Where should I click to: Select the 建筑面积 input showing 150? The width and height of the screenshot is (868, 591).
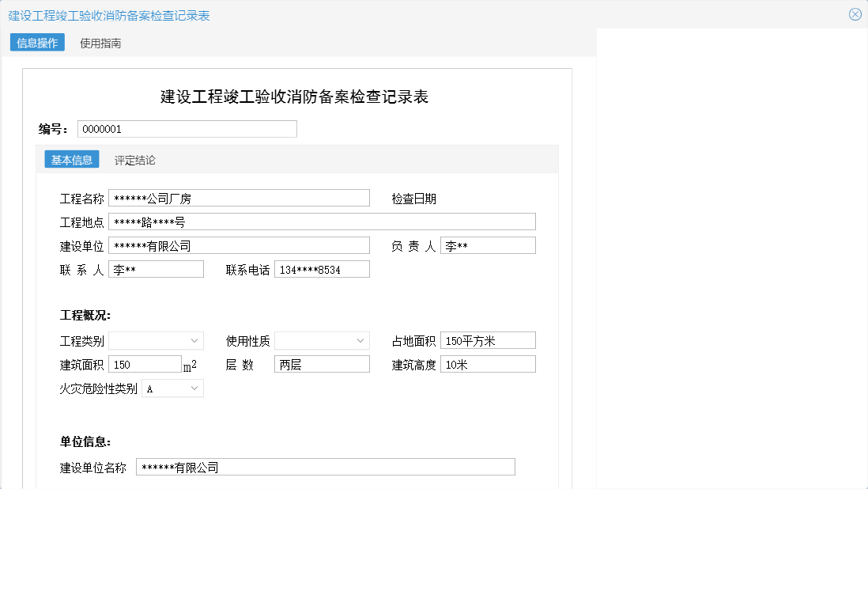click(x=145, y=363)
